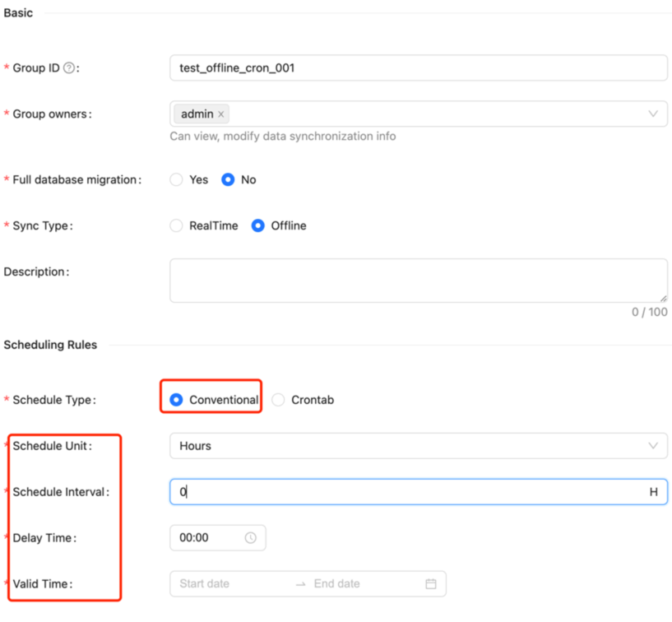Open the Delay Time 00:00 picker
The height and width of the screenshot is (622, 672).
coord(206,538)
